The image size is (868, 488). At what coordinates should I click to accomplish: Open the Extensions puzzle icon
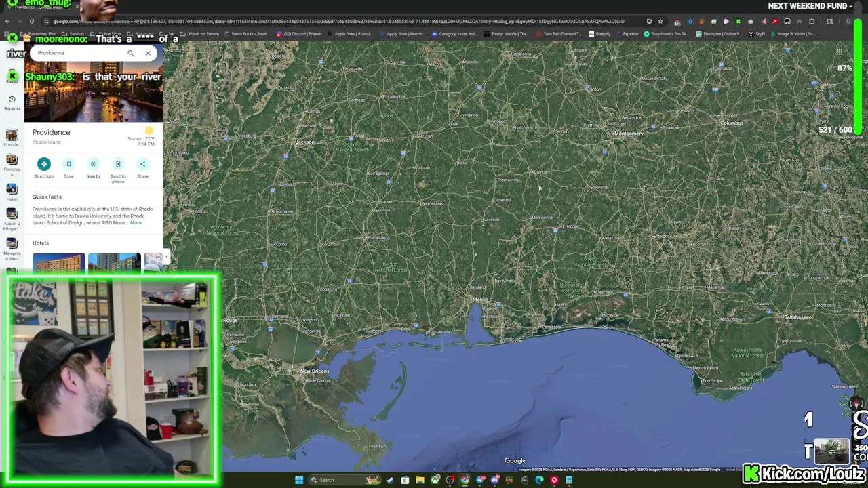(812, 21)
